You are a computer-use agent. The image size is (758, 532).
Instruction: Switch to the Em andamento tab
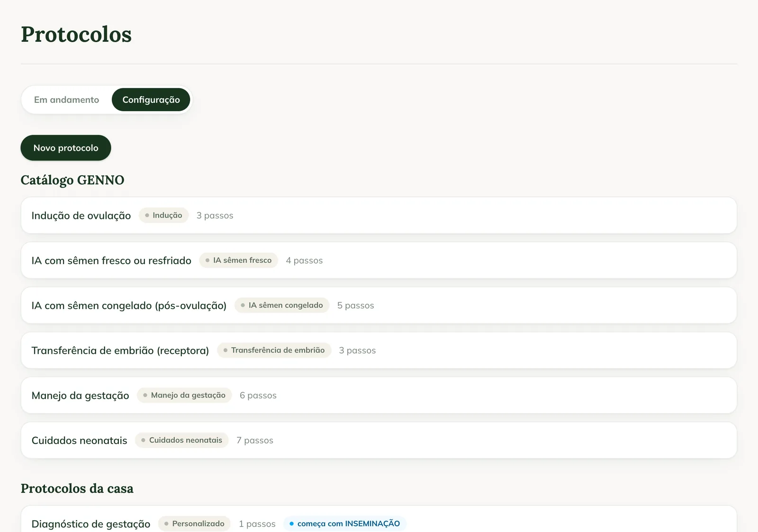coord(66,99)
